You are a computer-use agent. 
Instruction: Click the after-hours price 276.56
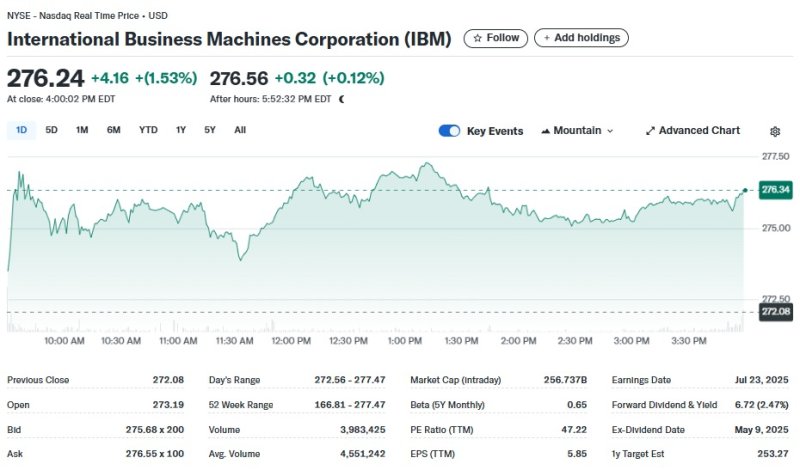pos(239,79)
